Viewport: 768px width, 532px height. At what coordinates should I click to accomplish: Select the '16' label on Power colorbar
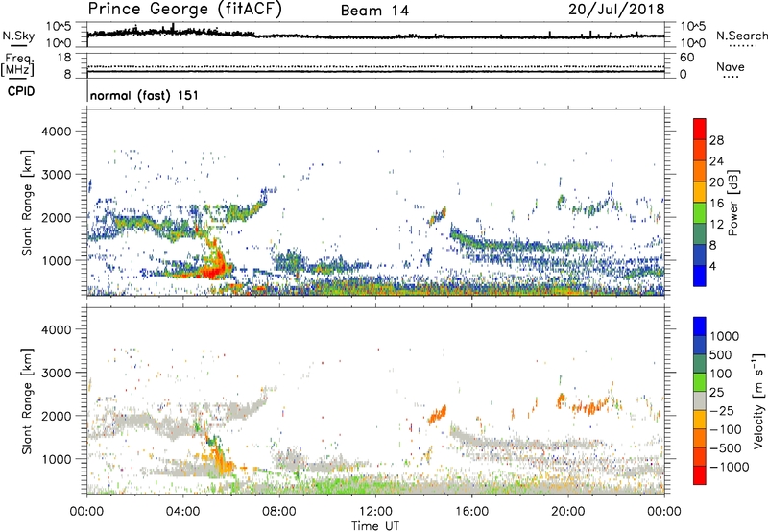click(x=716, y=204)
